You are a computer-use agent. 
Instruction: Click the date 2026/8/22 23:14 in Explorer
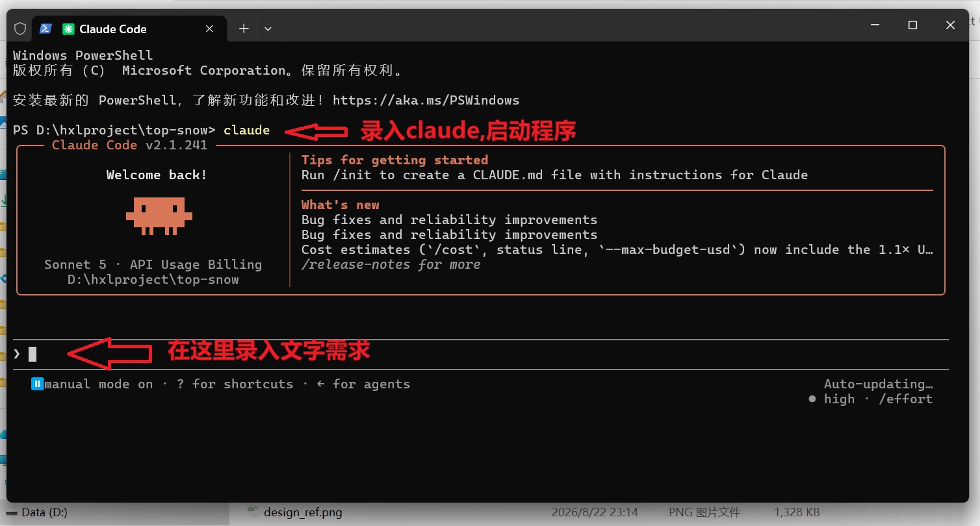(x=595, y=512)
